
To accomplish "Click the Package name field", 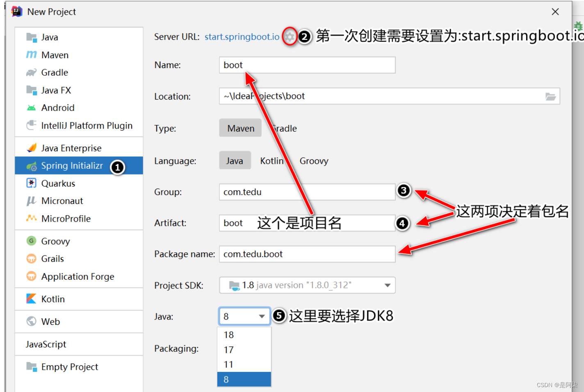I will pos(307,254).
